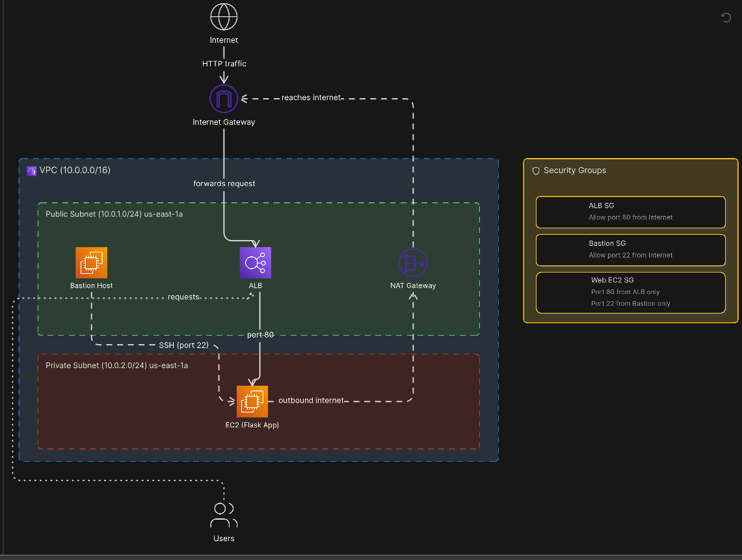Click the 'Internet' label under globe
The height and width of the screenshot is (560, 742).
pyautogui.click(x=224, y=40)
